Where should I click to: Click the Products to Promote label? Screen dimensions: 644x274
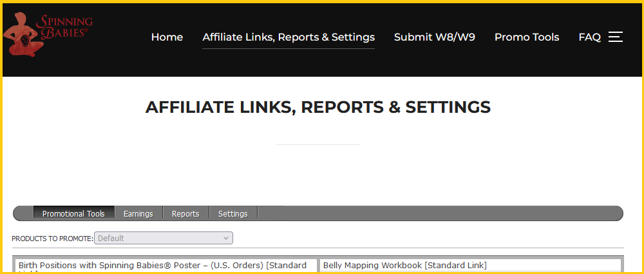(53, 239)
